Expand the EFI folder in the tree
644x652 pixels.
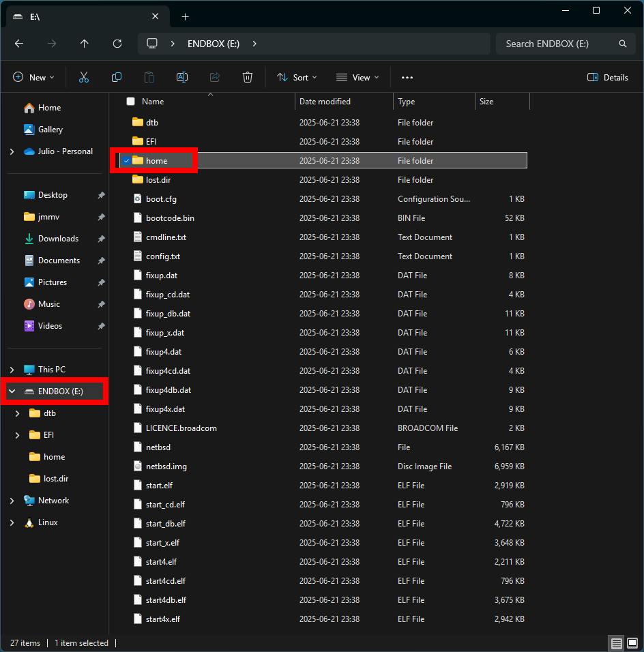tap(18, 435)
